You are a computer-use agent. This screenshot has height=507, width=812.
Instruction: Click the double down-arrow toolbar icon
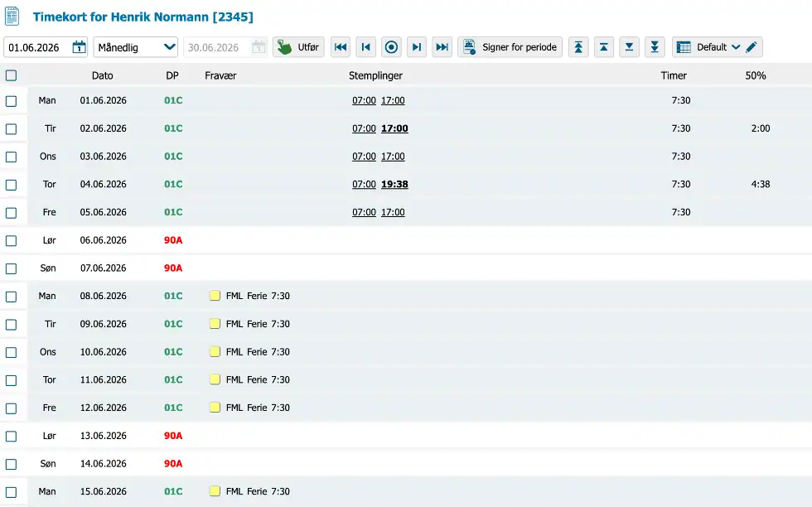click(x=655, y=47)
